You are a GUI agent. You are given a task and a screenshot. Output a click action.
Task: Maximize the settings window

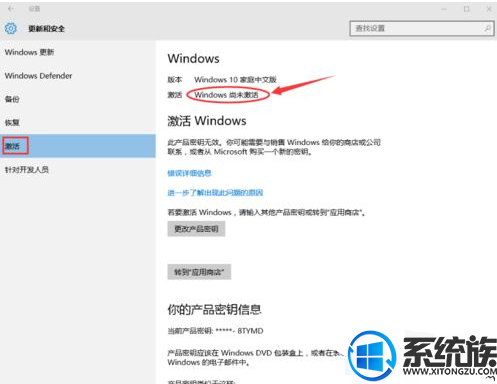466,9
